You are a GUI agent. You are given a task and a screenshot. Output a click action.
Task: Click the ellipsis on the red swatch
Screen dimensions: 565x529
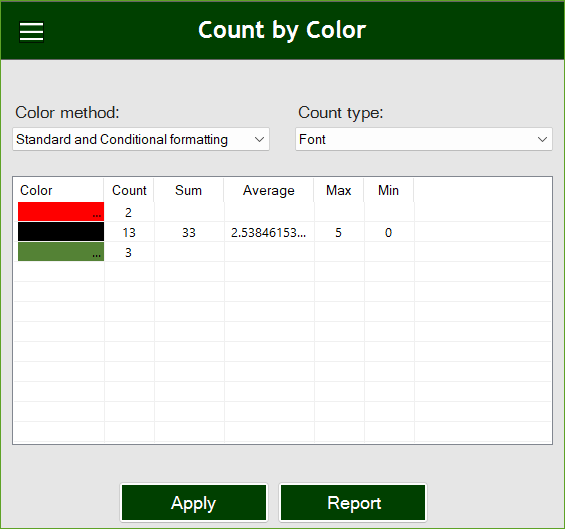point(97,215)
